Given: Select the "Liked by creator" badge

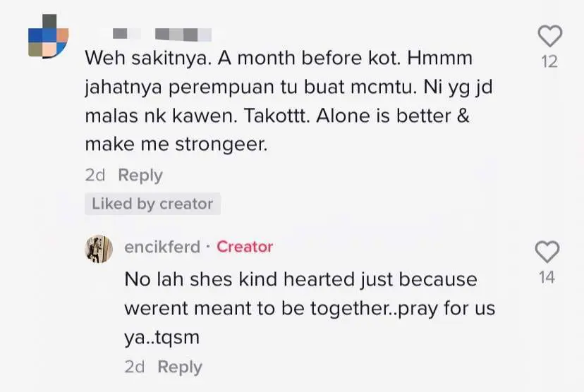Looking at the screenshot, I should pos(152,204).
